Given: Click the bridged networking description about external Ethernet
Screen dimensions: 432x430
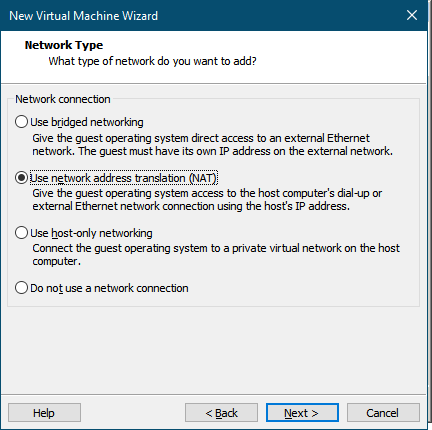Looking at the screenshot, I should pos(213,145).
